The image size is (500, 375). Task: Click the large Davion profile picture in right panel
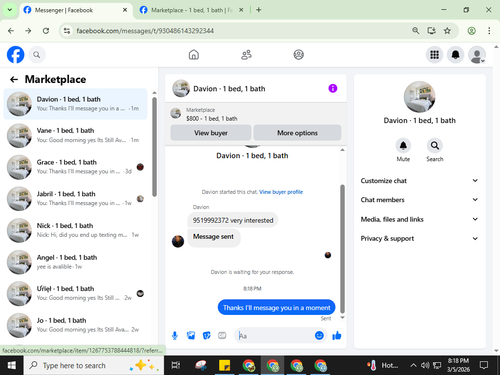(x=419, y=97)
